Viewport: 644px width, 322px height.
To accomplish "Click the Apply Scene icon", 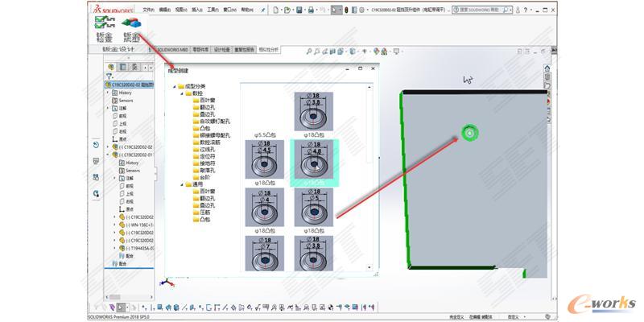I will point(384,52).
